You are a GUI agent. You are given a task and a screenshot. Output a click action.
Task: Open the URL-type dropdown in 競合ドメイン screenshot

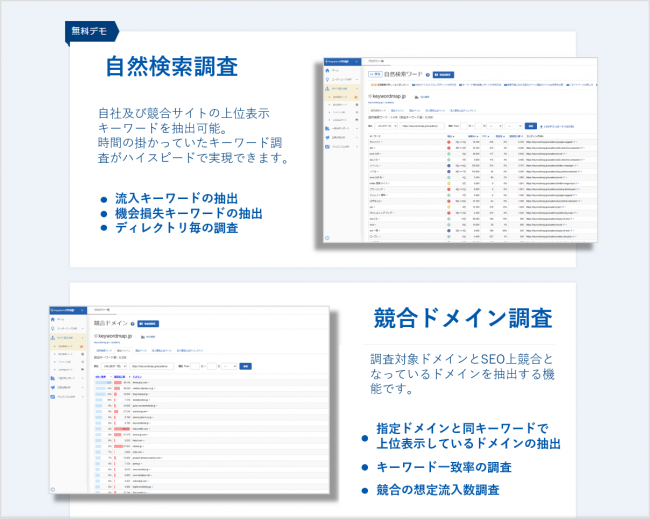tap(114, 366)
